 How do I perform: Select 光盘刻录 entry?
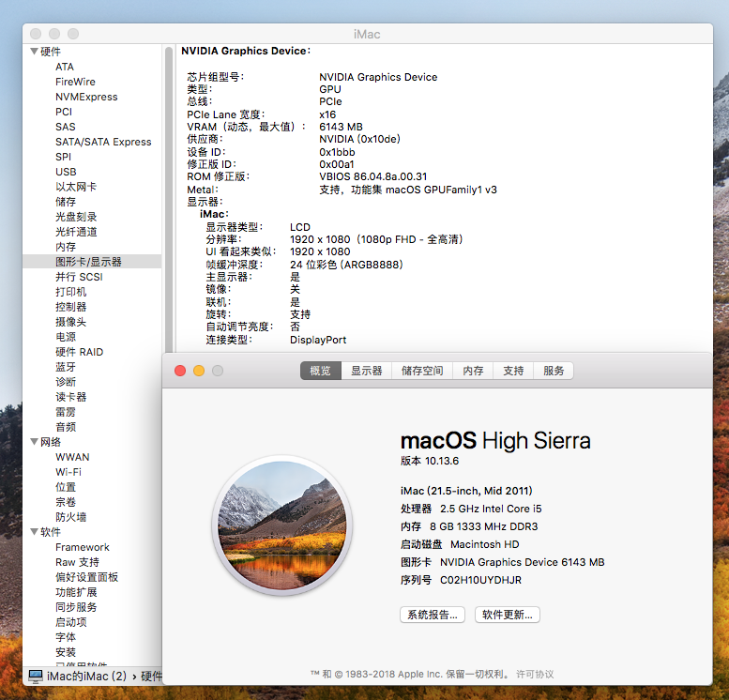(x=76, y=217)
